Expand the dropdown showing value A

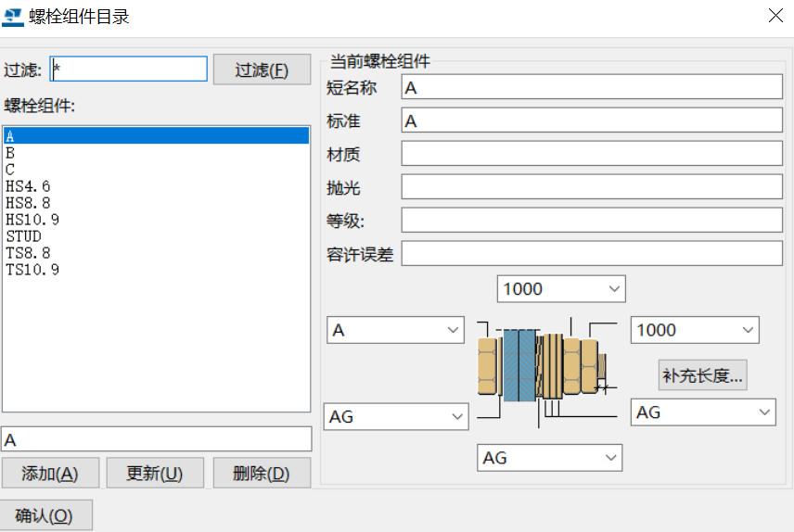pyautogui.click(x=396, y=330)
